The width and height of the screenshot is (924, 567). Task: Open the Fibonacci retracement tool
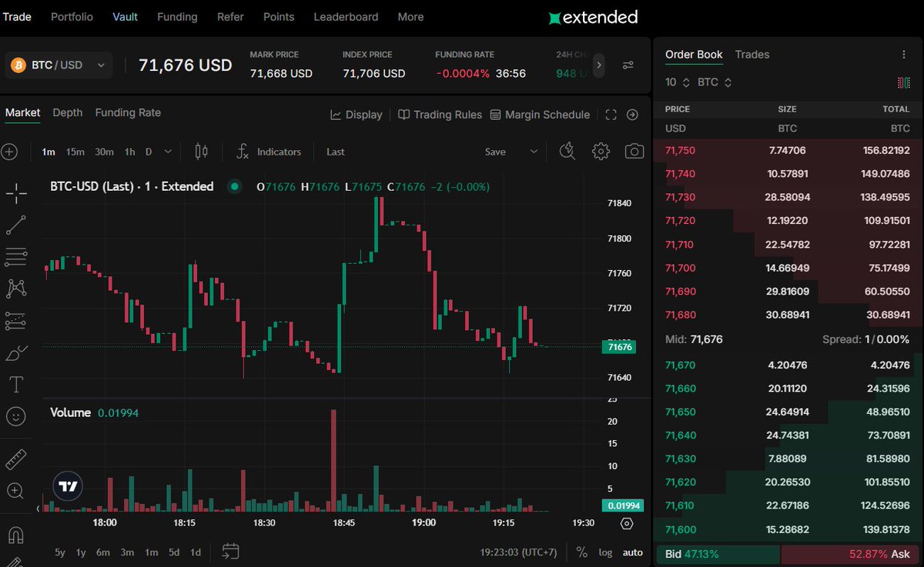point(16,256)
